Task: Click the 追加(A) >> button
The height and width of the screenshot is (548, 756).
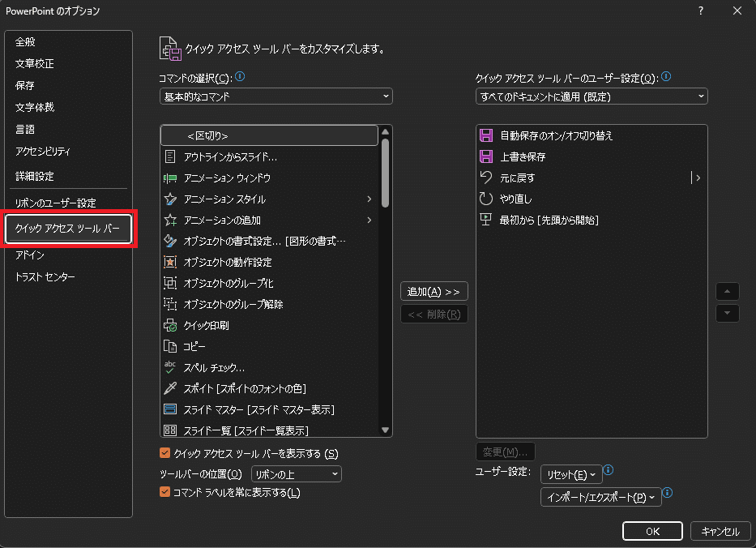Action: pyautogui.click(x=434, y=291)
